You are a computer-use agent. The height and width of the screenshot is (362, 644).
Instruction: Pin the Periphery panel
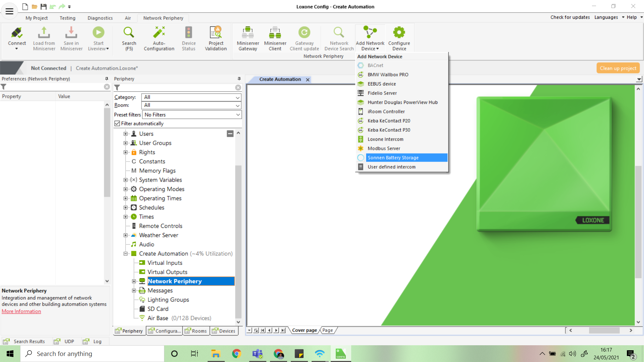[x=239, y=79]
